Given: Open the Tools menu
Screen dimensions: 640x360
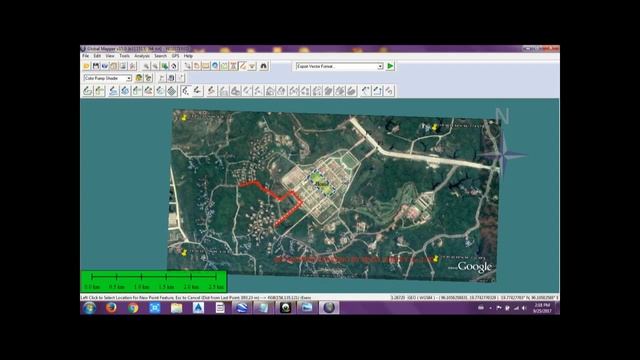Looking at the screenshot, I should coord(124,56).
